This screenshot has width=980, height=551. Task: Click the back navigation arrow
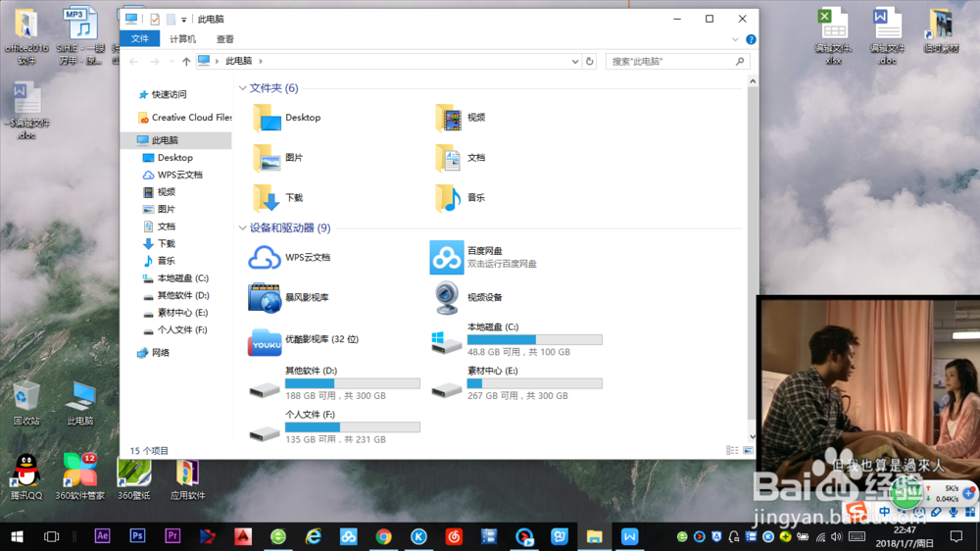(x=133, y=62)
